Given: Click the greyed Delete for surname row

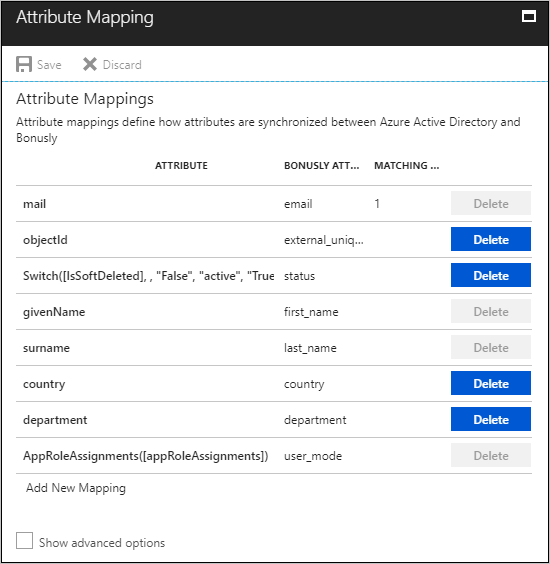Looking at the screenshot, I should point(491,347).
